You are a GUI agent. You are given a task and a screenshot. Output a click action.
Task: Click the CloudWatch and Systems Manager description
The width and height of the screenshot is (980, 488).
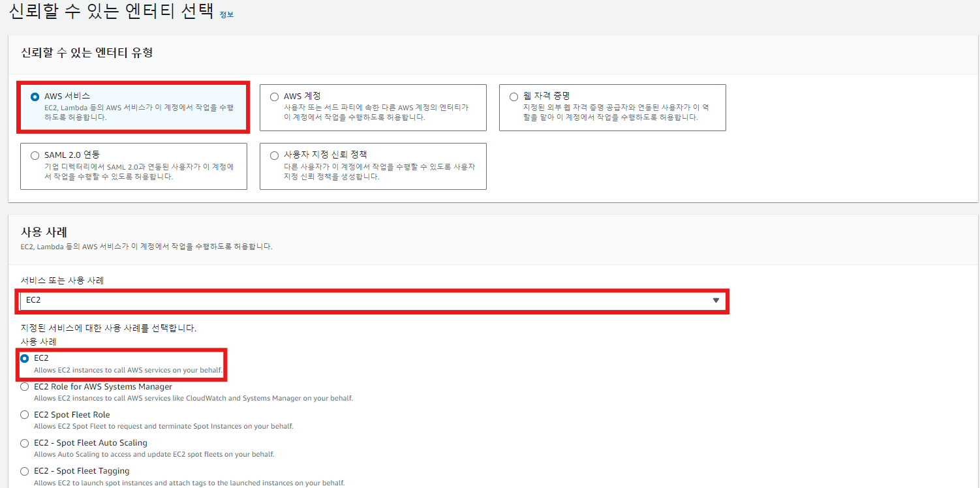point(193,398)
